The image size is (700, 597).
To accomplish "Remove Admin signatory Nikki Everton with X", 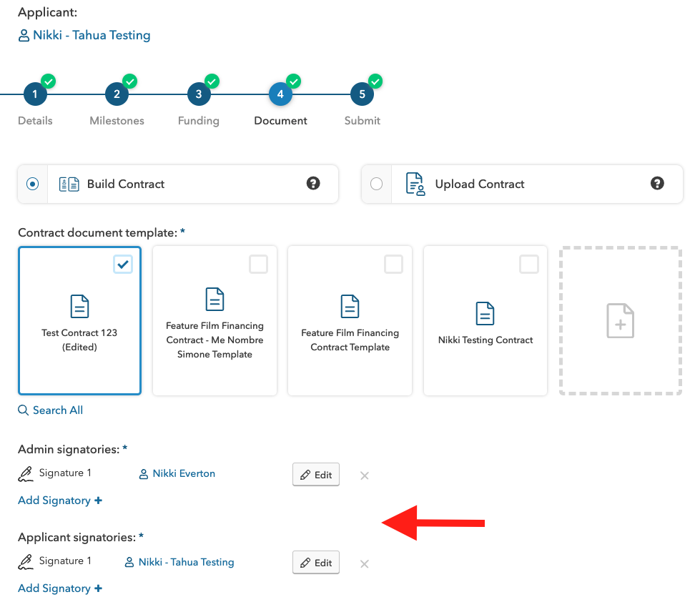I will coord(364,475).
